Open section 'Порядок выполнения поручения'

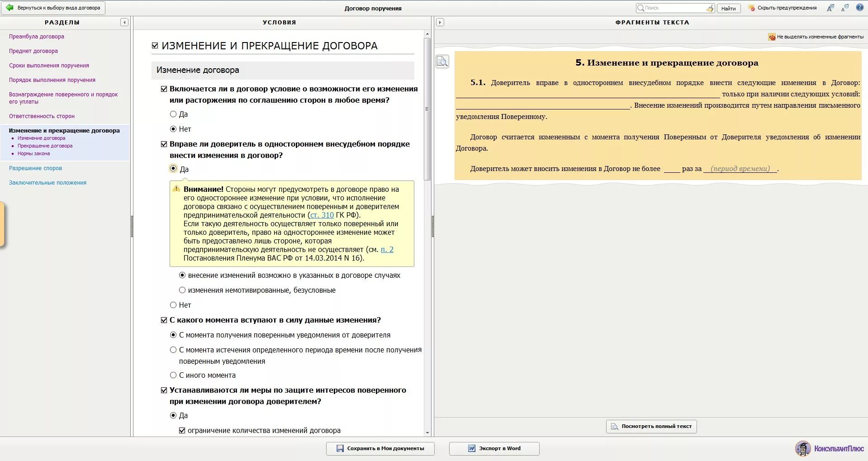tap(52, 80)
